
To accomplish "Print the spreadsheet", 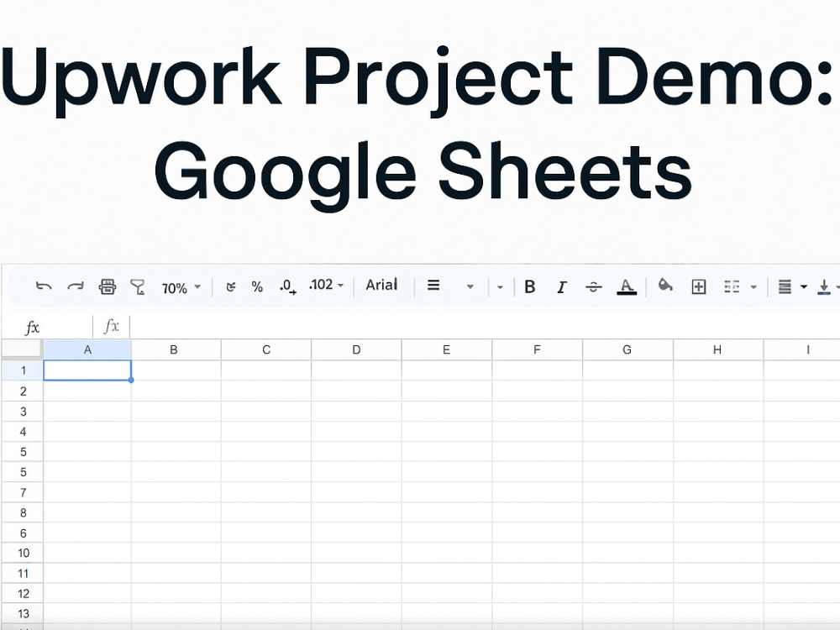I will 108,286.
